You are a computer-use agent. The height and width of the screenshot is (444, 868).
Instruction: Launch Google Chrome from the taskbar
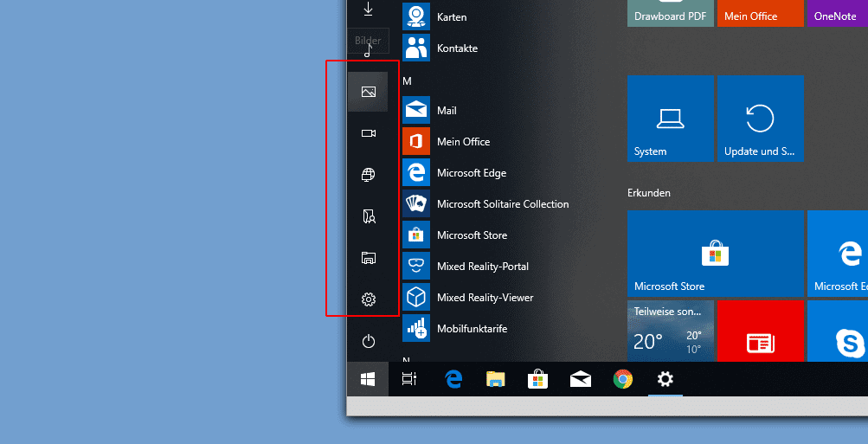(623, 379)
